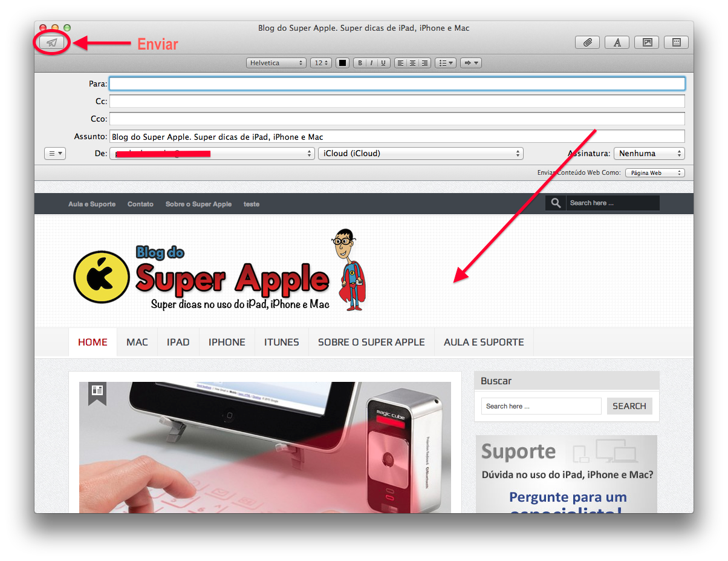Image resolution: width=728 pixels, height=561 pixels.
Task: Click the post type ribbon icon
Action: 97,392
